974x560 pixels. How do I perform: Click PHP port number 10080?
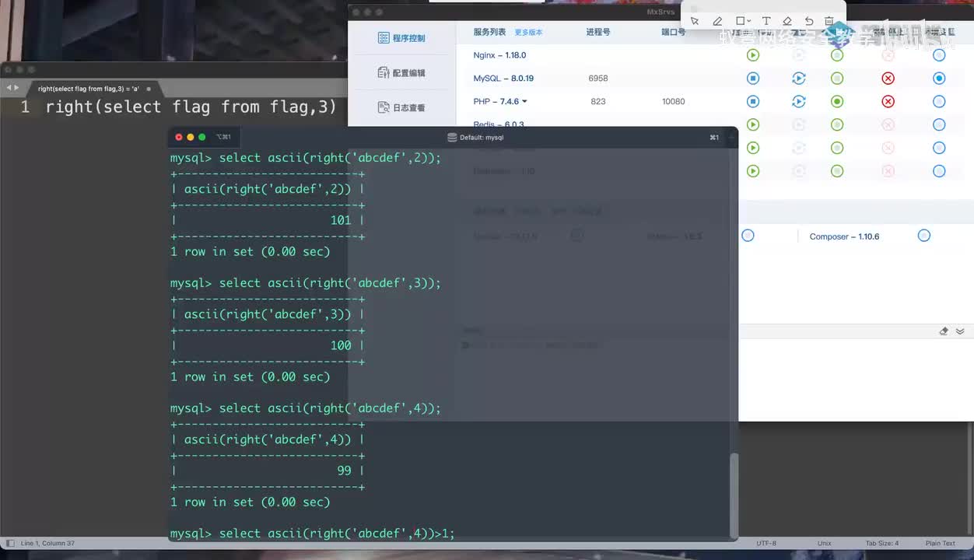coord(674,102)
